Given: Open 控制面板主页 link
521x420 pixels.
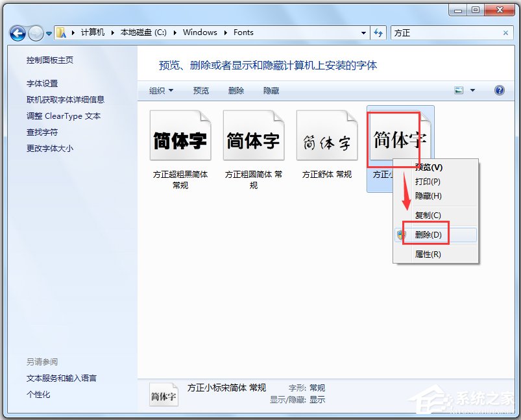Looking at the screenshot, I should (50, 60).
